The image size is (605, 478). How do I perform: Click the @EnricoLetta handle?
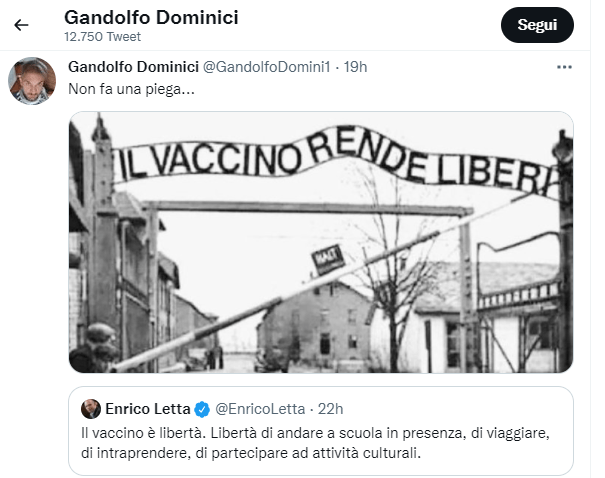click(260, 409)
